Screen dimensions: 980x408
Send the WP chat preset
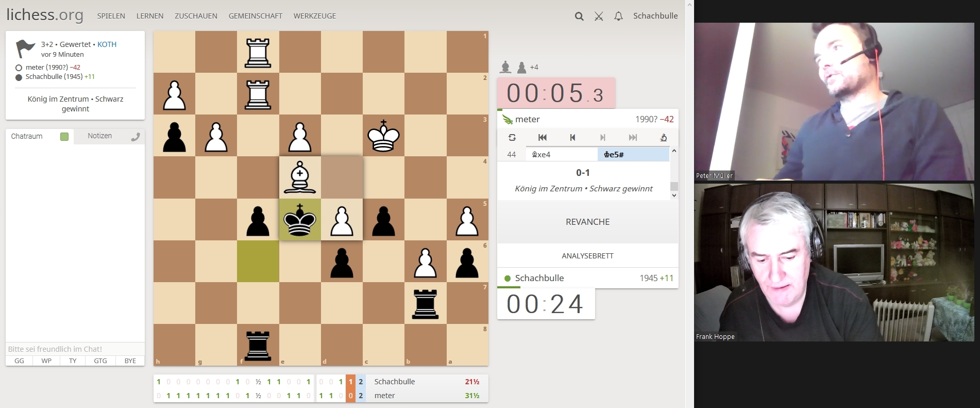(x=46, y=361)
